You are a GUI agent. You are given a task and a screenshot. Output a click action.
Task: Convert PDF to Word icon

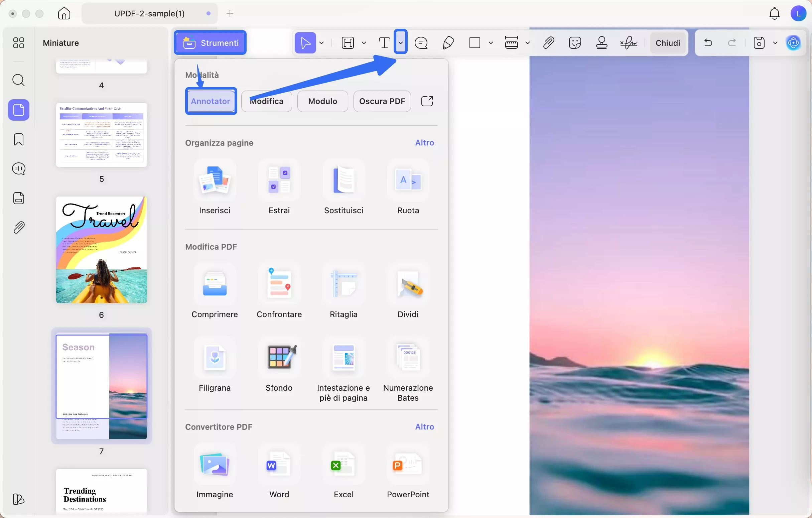tap(279, 465)
